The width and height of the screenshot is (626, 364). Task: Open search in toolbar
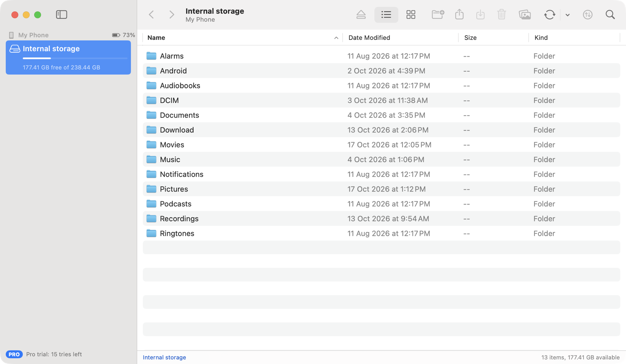tap(610, 15)
